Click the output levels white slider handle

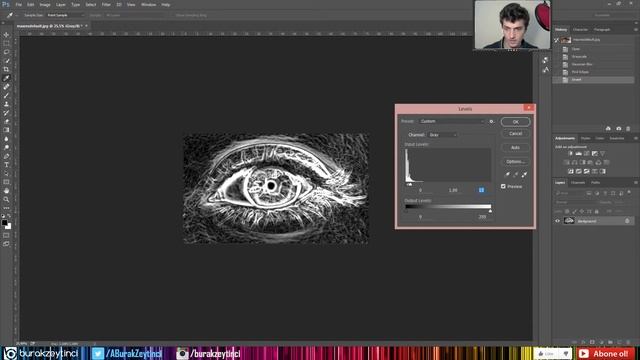point(490,211)
